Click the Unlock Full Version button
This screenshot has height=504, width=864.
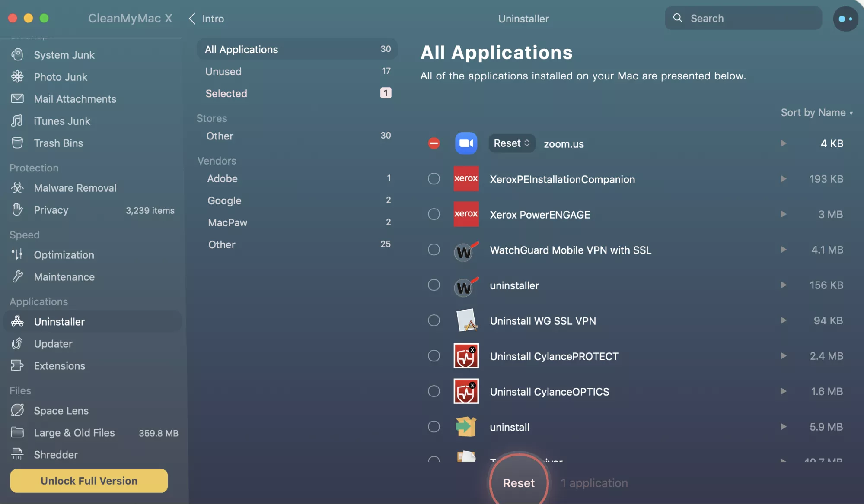point(89,481)
